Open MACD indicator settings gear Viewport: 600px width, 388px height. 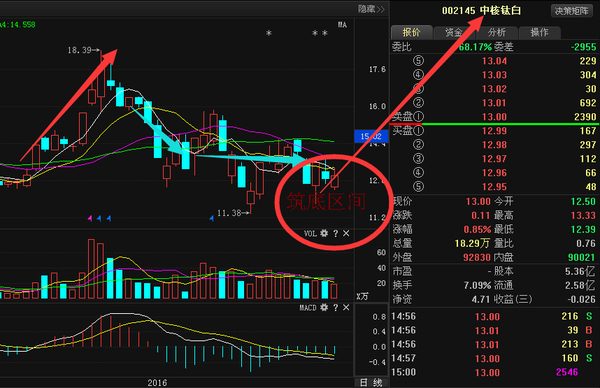tap(324, 307)
